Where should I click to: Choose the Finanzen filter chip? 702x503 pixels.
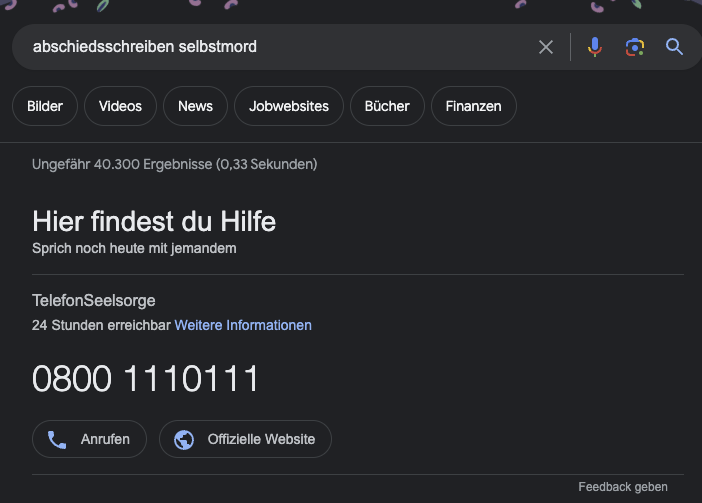473,106
